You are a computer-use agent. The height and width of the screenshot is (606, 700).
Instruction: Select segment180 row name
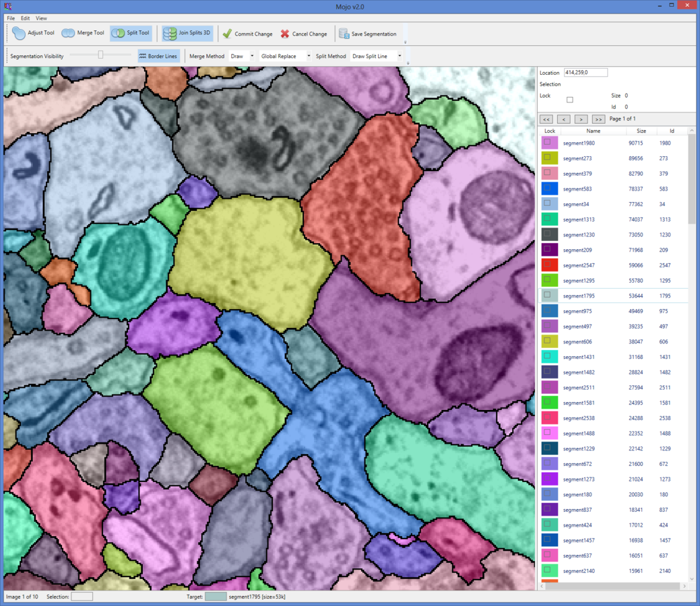[x=577, y=494]
